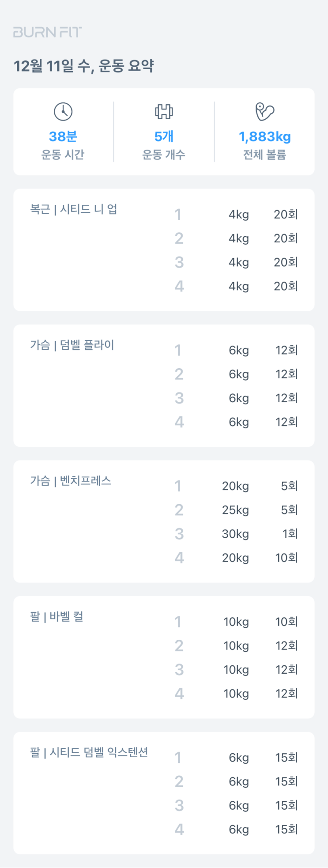Select the 5개 exercise count value

[164, 137]
